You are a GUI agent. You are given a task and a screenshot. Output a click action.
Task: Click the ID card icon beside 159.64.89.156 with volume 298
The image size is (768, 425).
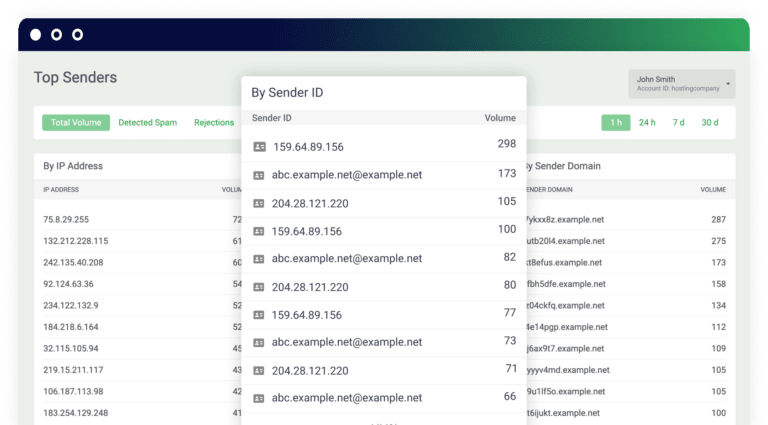click(259, 147)
